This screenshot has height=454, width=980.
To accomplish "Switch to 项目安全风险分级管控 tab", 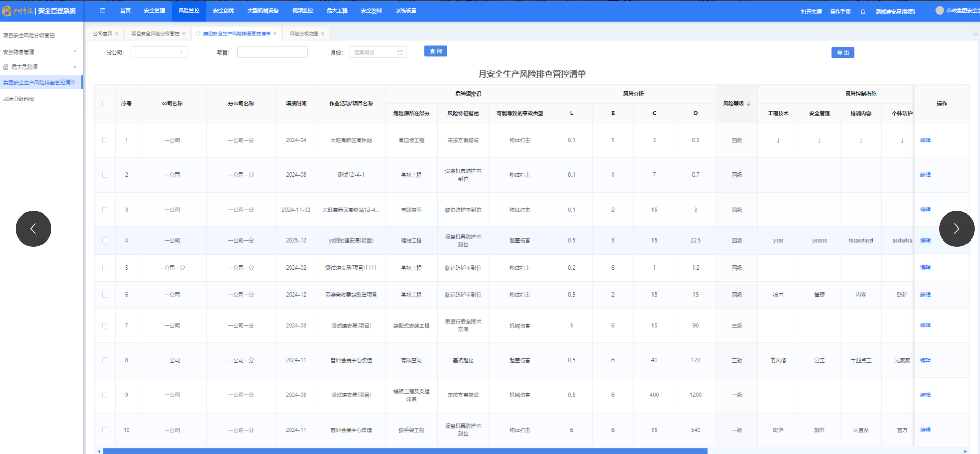I will click(x=155, y=34).
